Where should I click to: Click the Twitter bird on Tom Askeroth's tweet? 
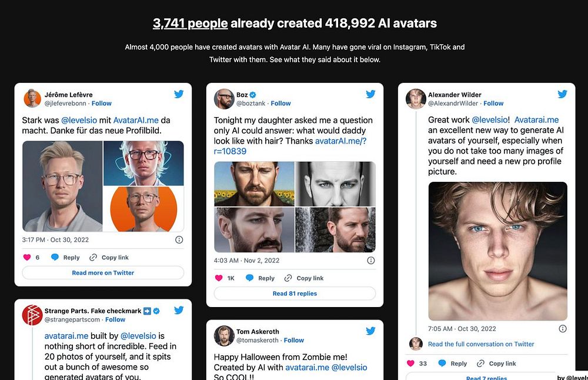[370, 331]
